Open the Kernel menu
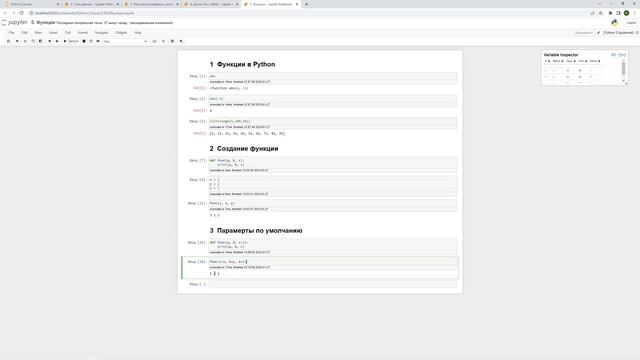 tap(82, 33)
